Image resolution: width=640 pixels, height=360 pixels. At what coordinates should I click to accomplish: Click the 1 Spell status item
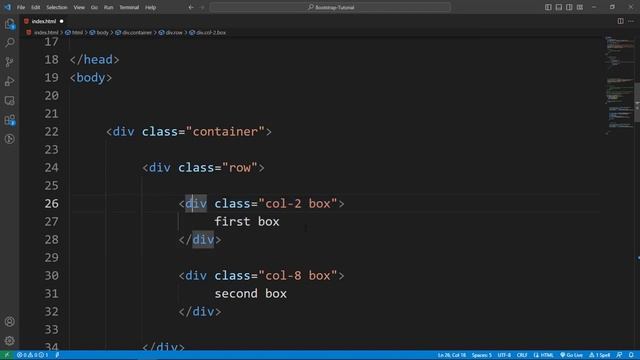(599, 355)
